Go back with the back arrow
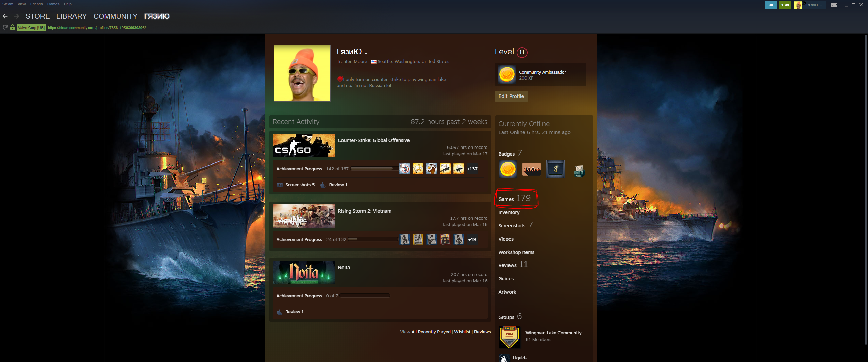The height and width of the screenshot is (362, 868). click(5, 16)
